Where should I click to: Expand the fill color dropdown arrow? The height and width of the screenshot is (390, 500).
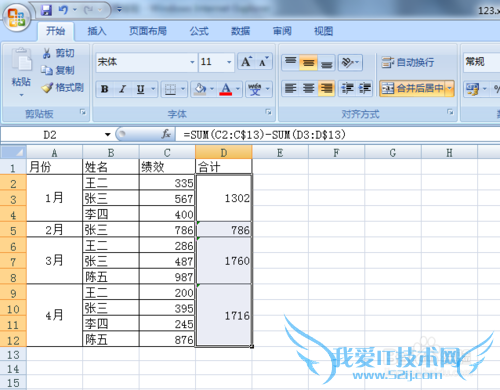tap(212, 89)
